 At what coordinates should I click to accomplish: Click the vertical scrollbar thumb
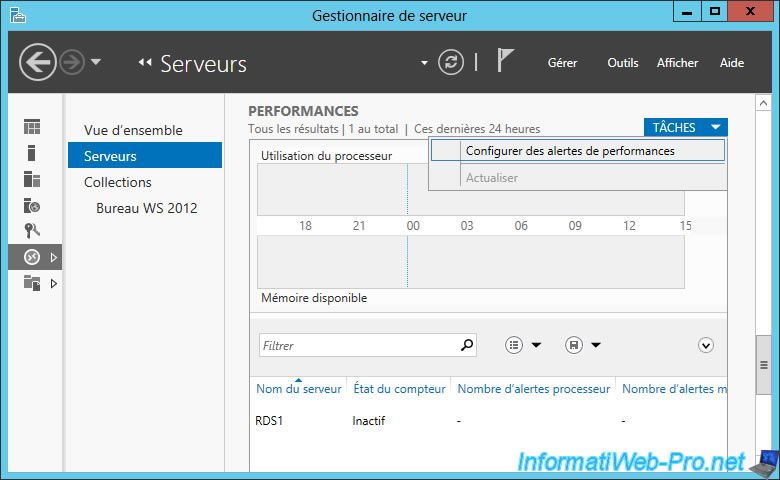coord(763,365)
